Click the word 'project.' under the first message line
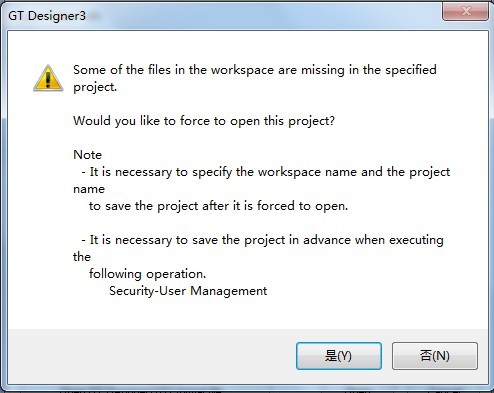This screenshot has height=393, width=494. coord(95,87)
